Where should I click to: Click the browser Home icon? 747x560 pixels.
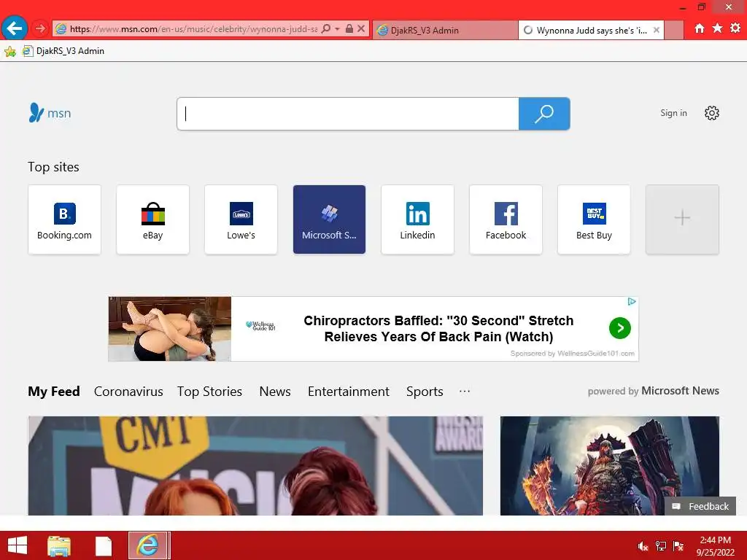tap(700, 28)
